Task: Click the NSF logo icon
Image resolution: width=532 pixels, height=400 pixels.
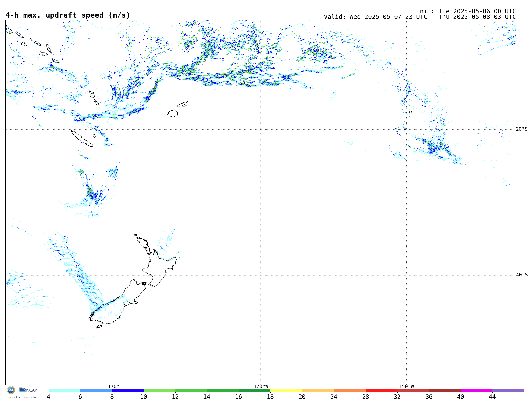Action: coord(11,390)
